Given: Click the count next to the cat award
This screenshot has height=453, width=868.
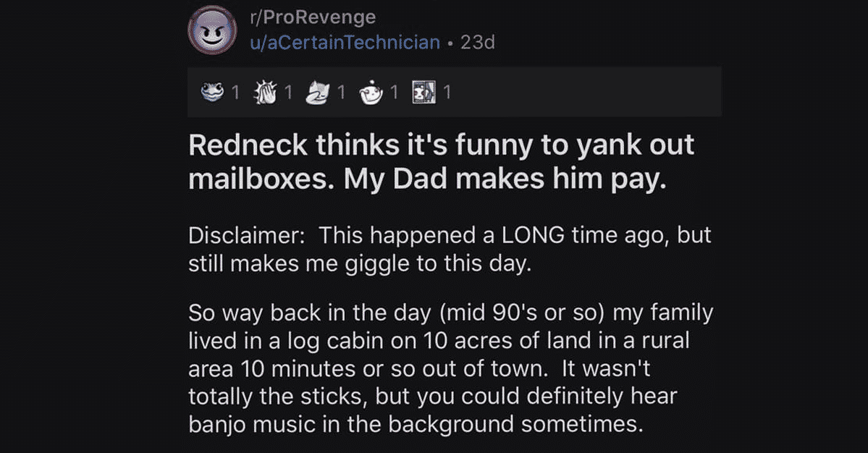Looking at the screenshot, I should tap(341, 93).
